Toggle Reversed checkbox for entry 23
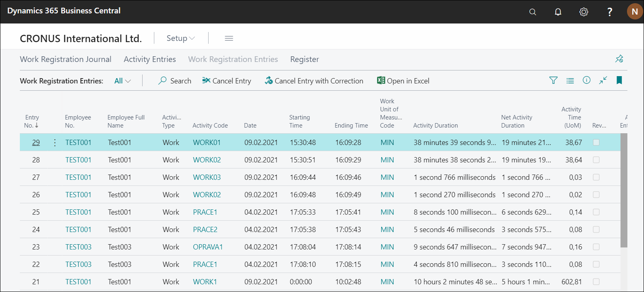 pyautogui.click(x=596, y=247)
